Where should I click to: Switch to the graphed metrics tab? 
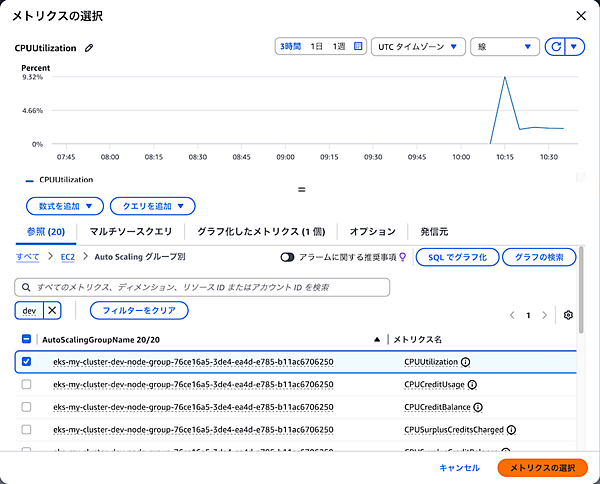tap(261, 232)
